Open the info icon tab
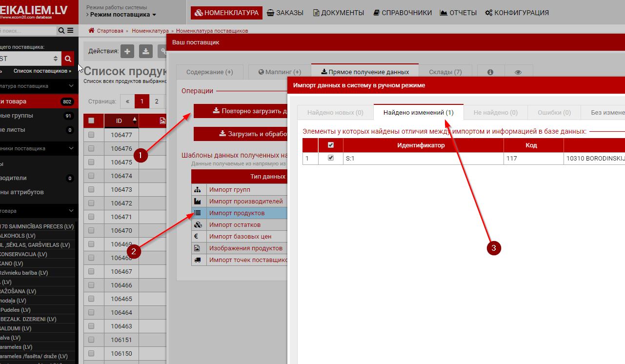Screen dimensions: 625x364 pyautogui.click(x=490, y=72)
